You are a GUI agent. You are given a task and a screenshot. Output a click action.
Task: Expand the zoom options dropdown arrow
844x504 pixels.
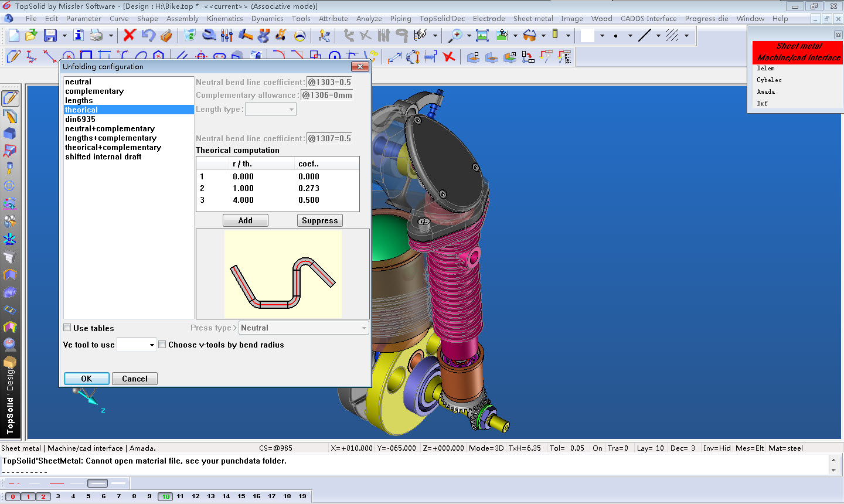tap(468, 36)
